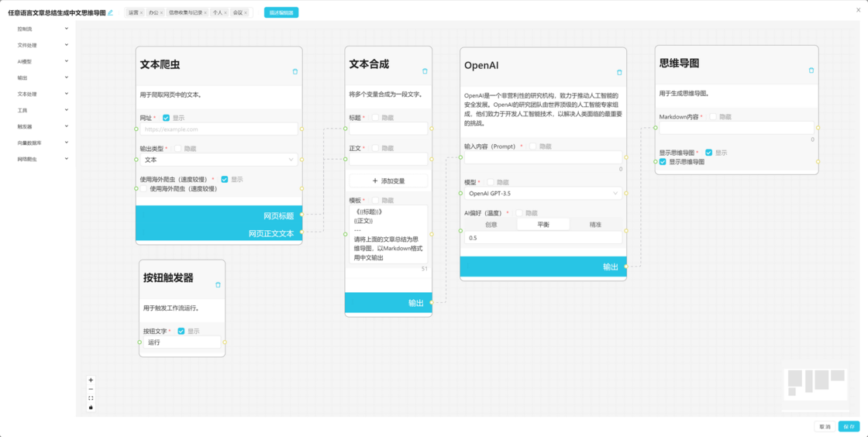The image size is (868, 437).
Task: Enable 隐藏 checkbox for 输入内容 (Prompt)
Action: 533,146
